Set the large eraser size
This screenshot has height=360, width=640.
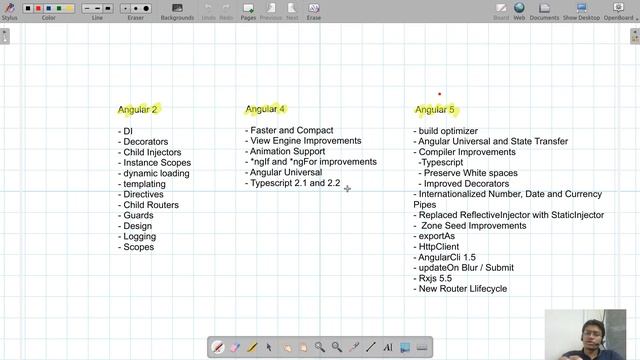click(146, 8)
